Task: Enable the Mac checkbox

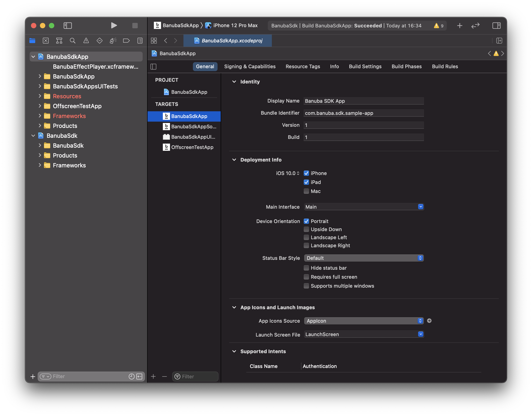Action: (x=306, y=191)
